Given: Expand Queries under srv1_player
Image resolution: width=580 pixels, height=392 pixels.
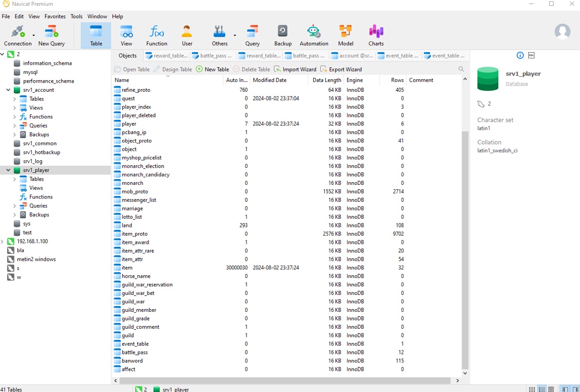Looking at the screenshot, I should [x=14, y=206].
